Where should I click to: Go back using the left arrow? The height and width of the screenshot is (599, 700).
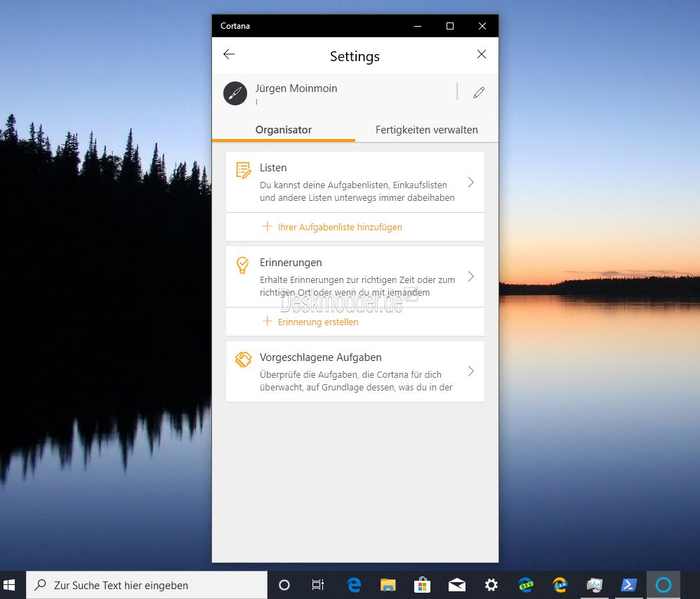[229, 55]
